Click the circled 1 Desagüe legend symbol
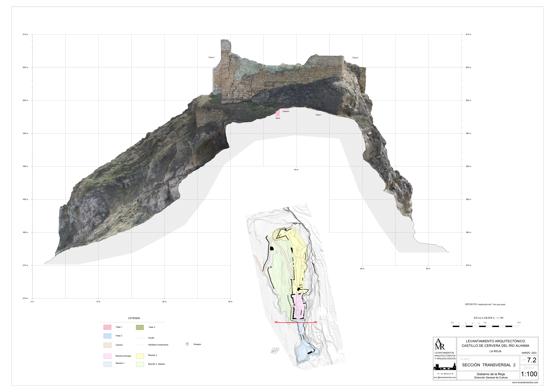Viewport: 555px width, 392px height. coord(187,344)
